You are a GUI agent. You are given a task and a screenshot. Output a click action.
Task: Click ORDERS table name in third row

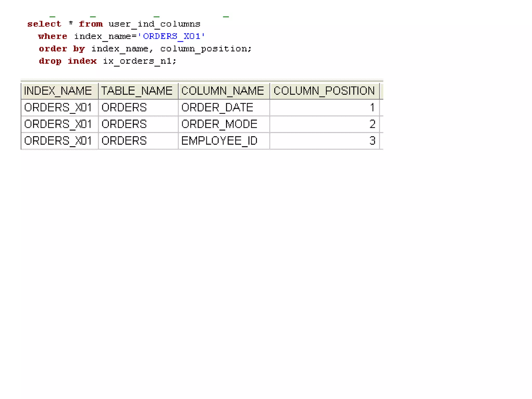(124, 141)
